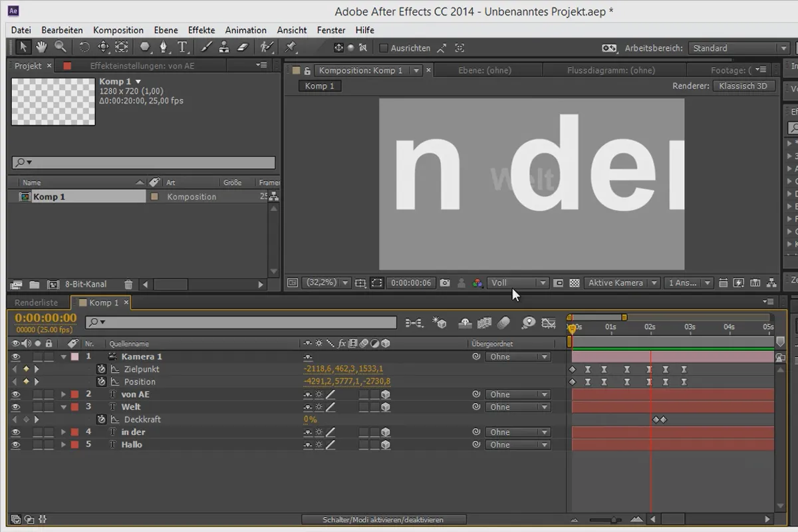The image size is (798, 532).
Task: Toggle region of interest button
Action: tap(377, 283)
